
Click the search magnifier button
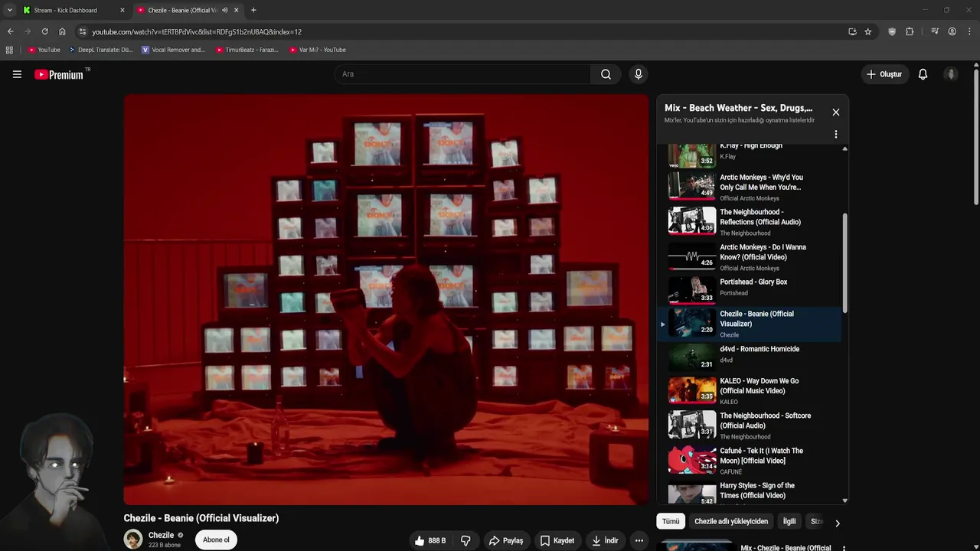click(x=606, y=74)
